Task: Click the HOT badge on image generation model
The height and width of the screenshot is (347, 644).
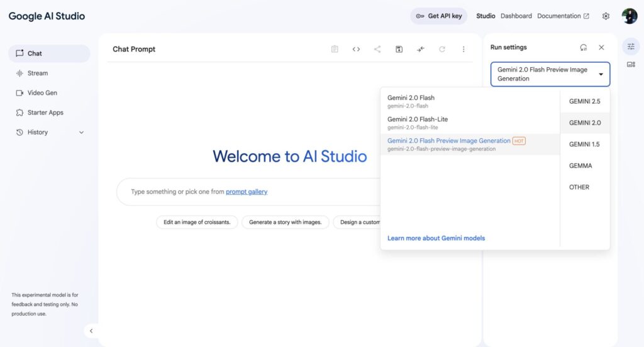Action: point(519,141)
